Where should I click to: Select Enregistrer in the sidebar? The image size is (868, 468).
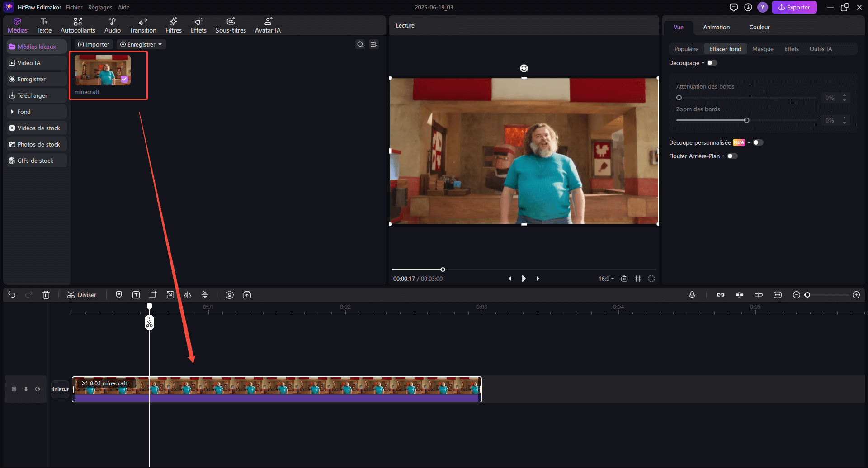37,79
